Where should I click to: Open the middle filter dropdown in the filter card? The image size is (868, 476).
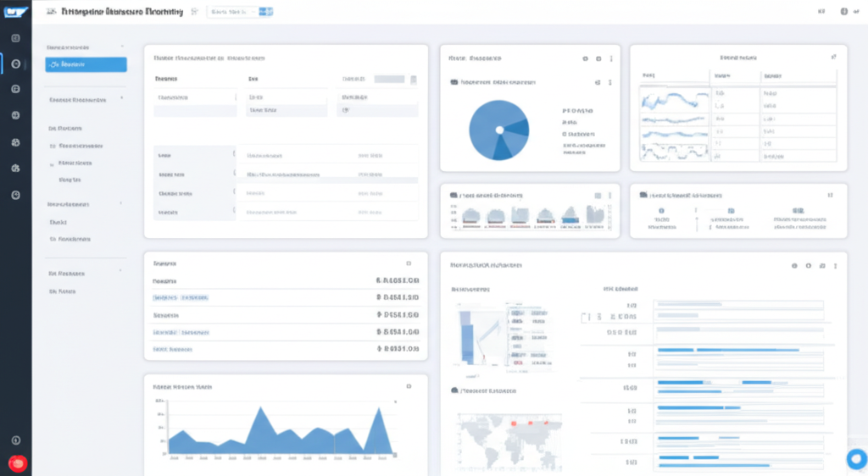coord(287,97)
